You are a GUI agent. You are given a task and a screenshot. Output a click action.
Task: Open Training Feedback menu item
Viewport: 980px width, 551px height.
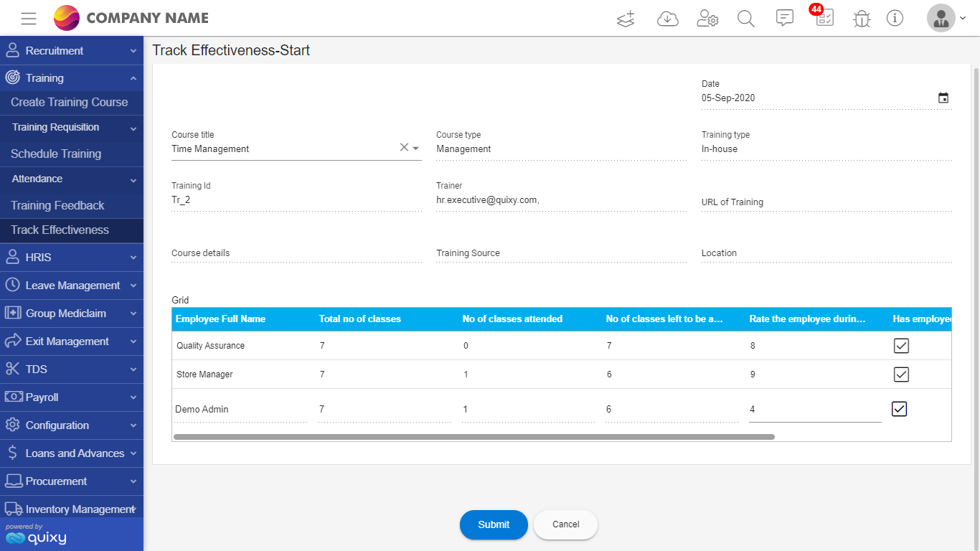coord(72,205)
